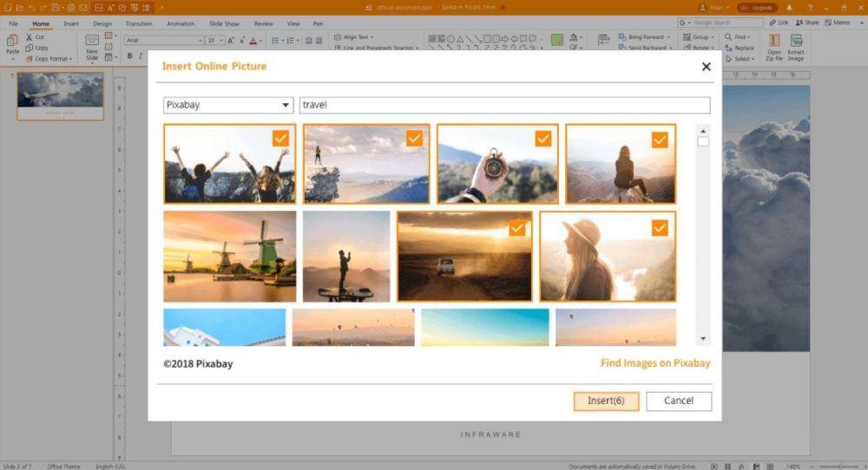Click the Insert(6) button

[x=606, y=401]
